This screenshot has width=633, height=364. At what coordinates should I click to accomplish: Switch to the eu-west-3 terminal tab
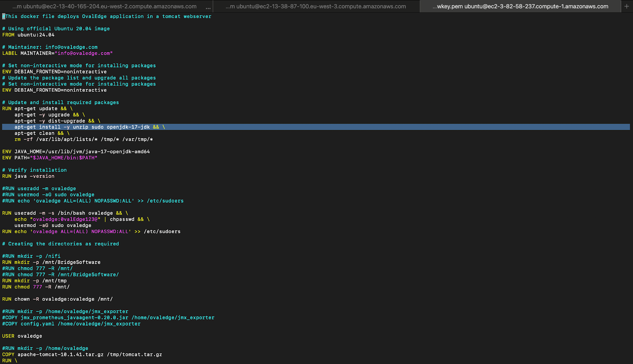(316, 6)
